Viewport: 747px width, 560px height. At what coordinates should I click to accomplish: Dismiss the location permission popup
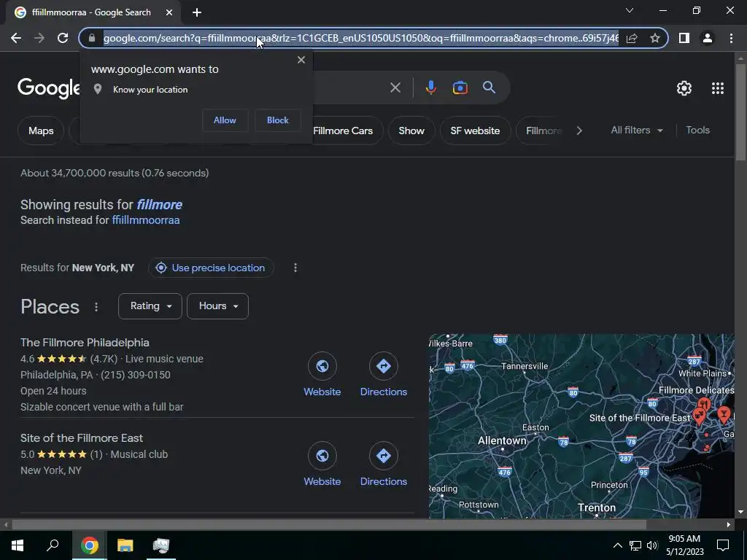(x=301, y=60)
